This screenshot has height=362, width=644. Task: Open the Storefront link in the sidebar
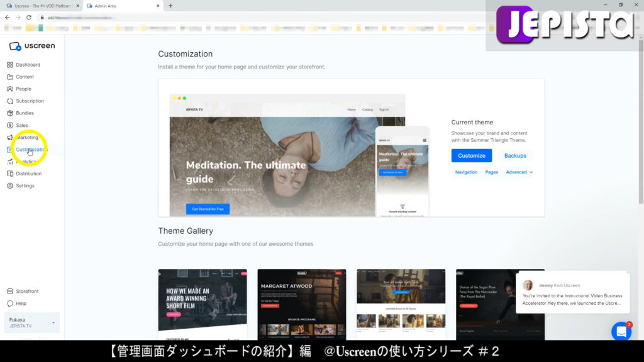pyautogui.click(x=27, y=292)
